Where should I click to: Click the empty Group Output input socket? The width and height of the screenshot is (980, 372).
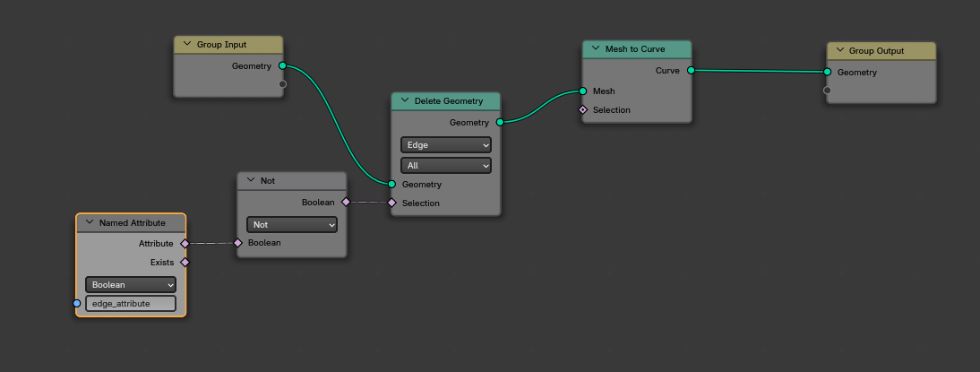[827, 90]
